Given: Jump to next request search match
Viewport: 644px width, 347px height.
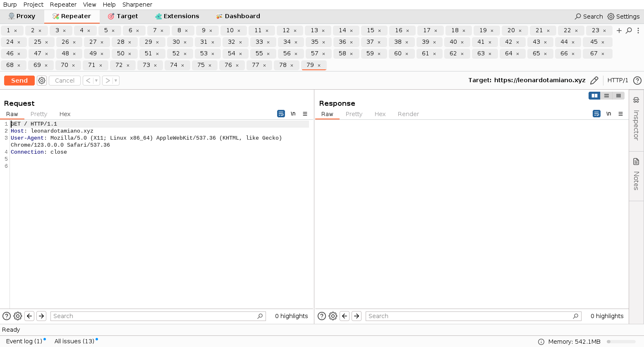Looking at the screenshot, I should click(x=41, y=316).
